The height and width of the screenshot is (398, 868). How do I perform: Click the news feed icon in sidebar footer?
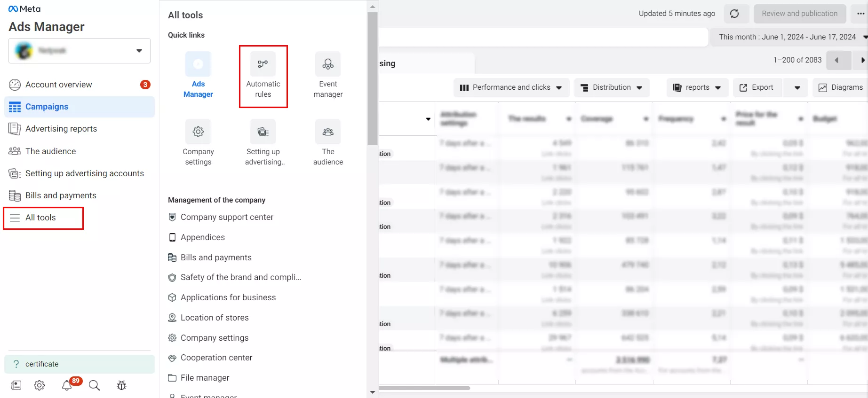tap(16, 385)
